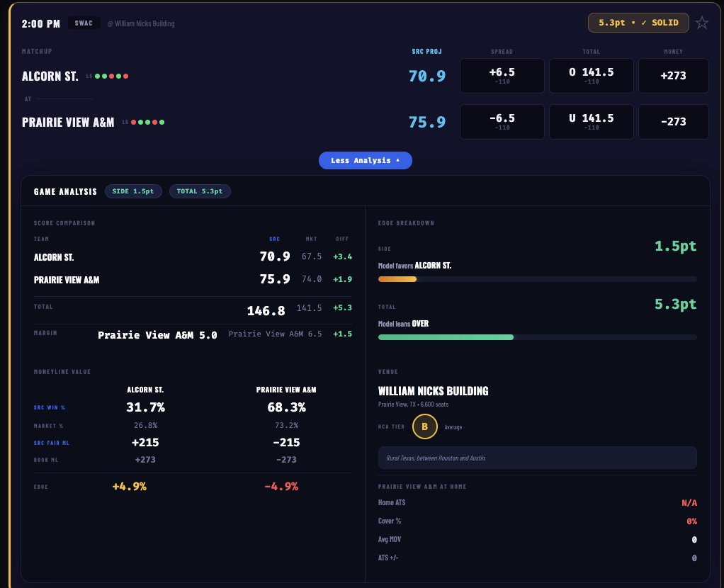Click the 68.3% SRC win percentage
The height and width of the screenshot is (588, 724).
coord(286,407)
